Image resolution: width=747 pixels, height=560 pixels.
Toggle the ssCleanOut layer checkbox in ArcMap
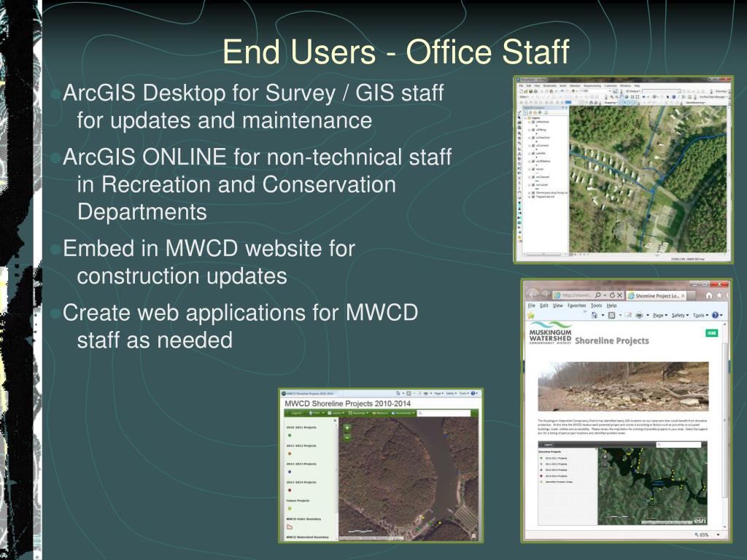click(533, 138)
